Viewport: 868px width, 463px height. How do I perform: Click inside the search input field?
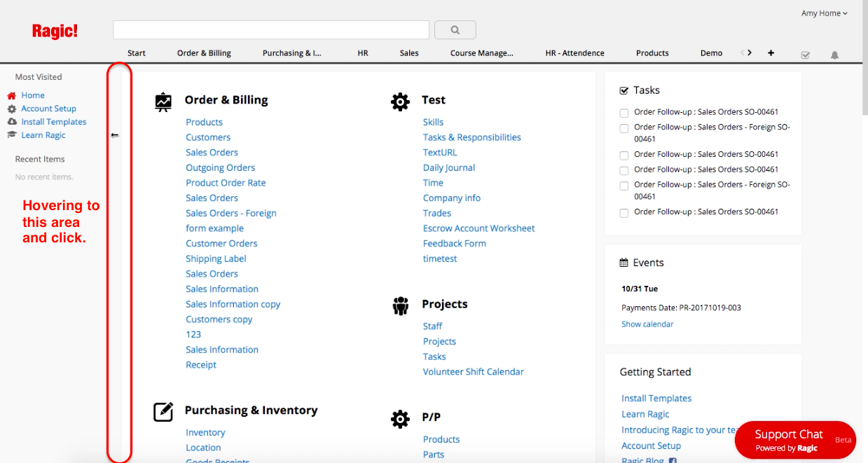[x=271, y=29]
